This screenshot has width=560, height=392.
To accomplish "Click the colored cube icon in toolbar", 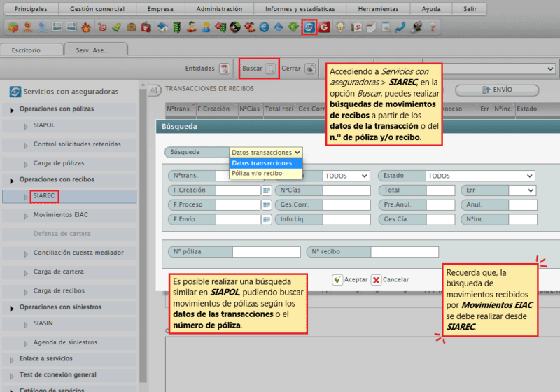I will tap(13, 27).
